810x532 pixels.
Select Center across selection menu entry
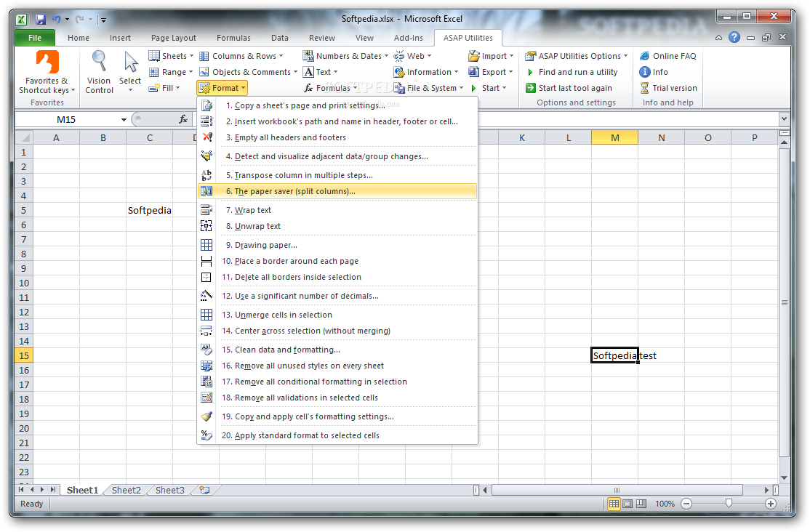click(337, 331)
